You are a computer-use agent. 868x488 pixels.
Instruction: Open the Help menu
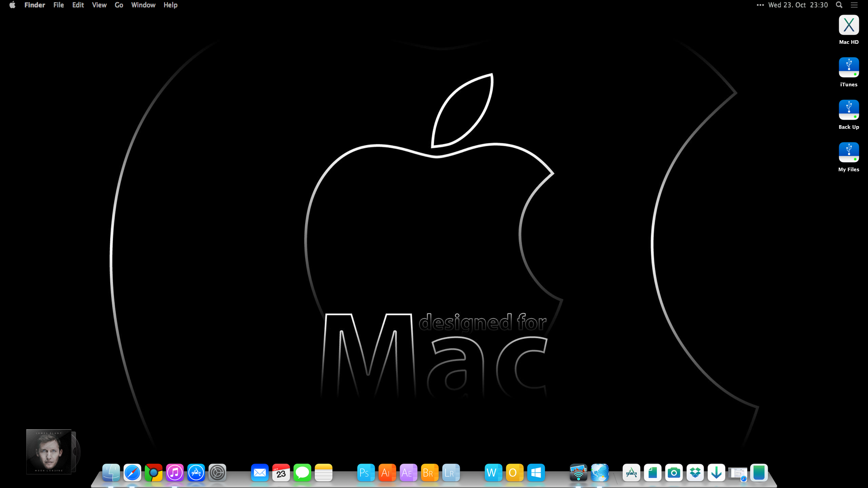pyautogui.click(x=170, y=5)
